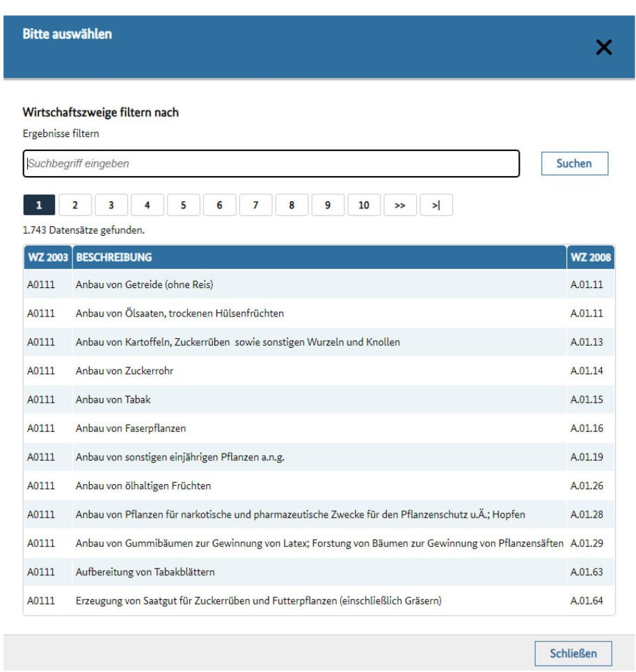Click the search term input field

tap(271, 164)
